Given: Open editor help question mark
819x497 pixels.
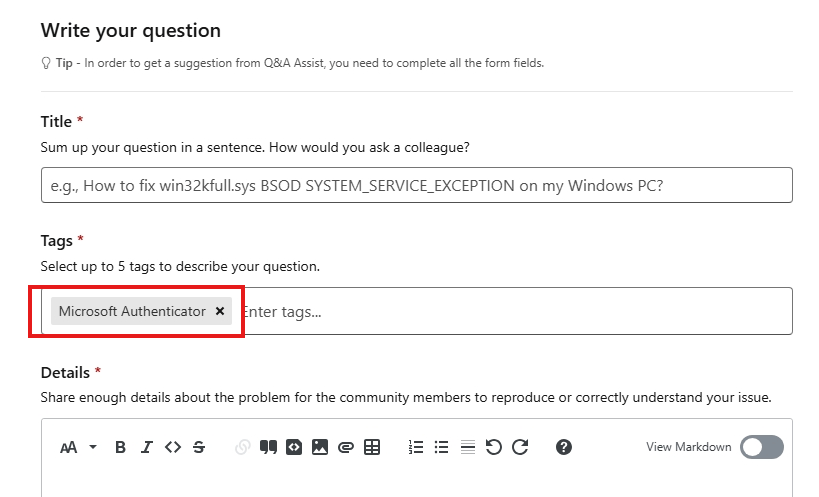Looking at the screenshot, I should click(x=564, y=447).
